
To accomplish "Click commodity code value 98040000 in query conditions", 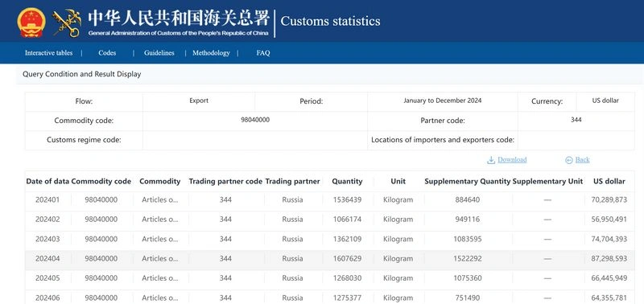I will tap(255, 120).
